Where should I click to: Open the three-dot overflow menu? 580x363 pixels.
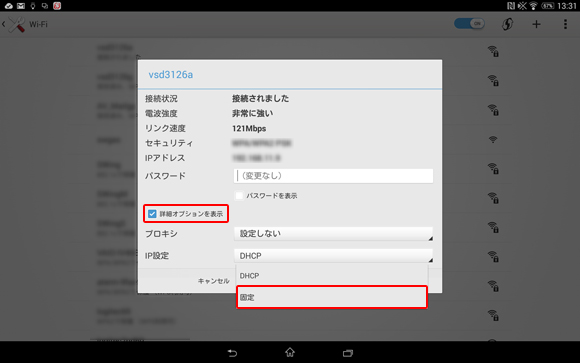[565, 24]
